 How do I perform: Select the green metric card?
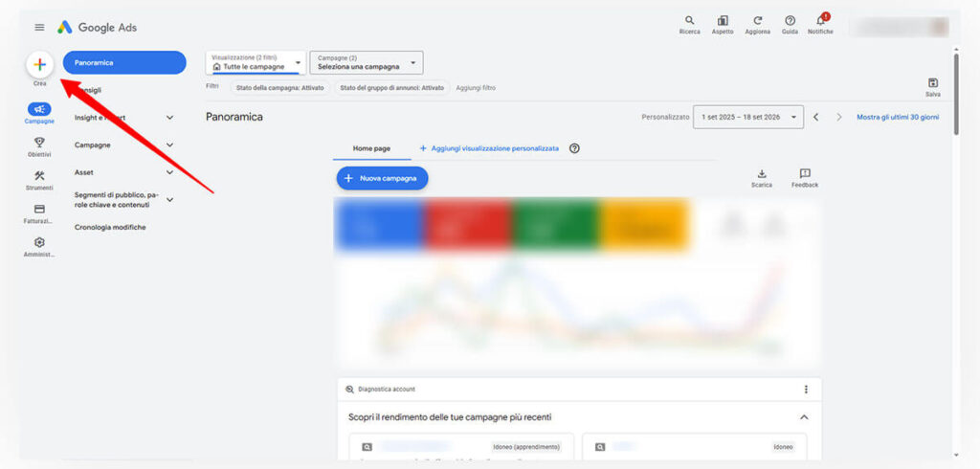pos(556,225)
